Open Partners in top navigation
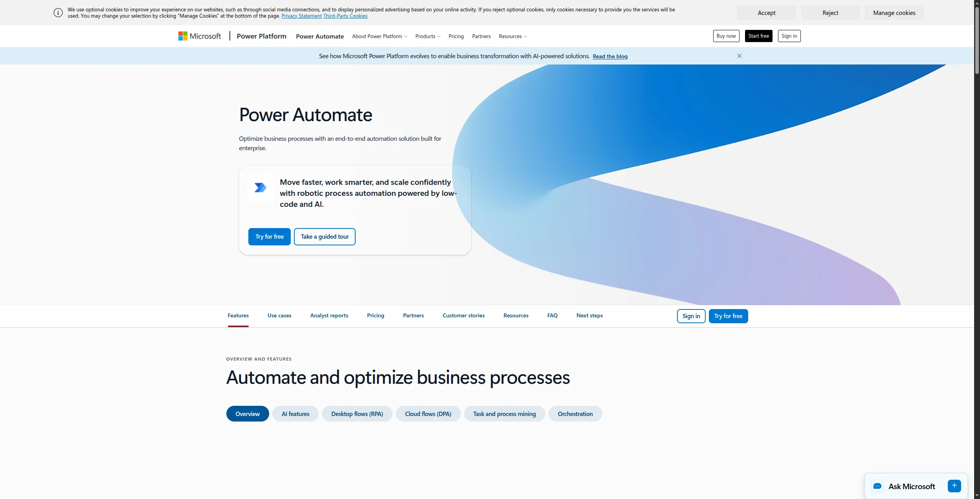Screen dimensions: 980x499 click(481, 36)
